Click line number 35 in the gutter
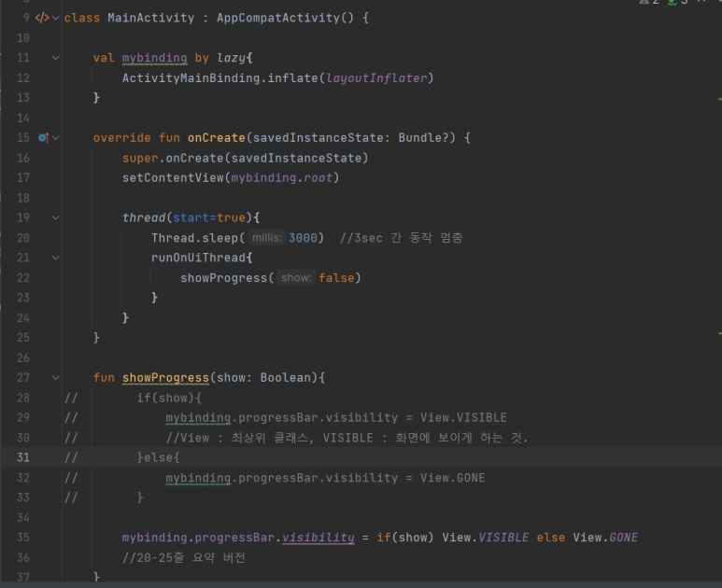The width and height of the screenshot is (722, 588). coord(23,538)
